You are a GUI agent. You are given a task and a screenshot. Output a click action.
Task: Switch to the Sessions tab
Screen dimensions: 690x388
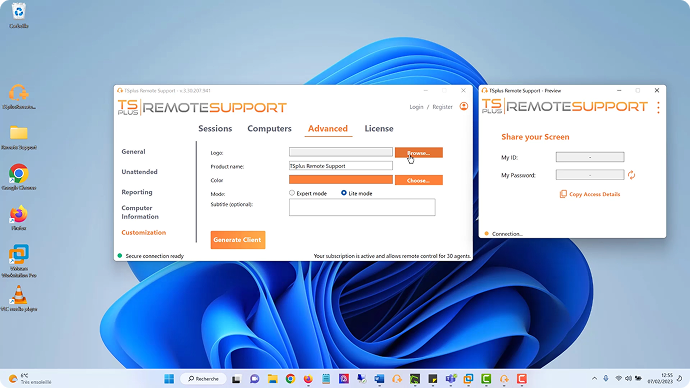coord(215,128)
